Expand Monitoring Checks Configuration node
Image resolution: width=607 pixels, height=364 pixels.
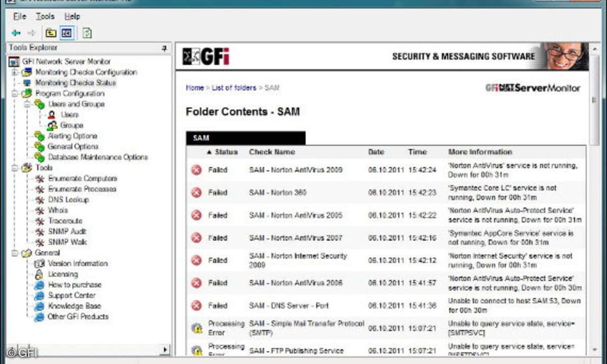coord(15,72)
